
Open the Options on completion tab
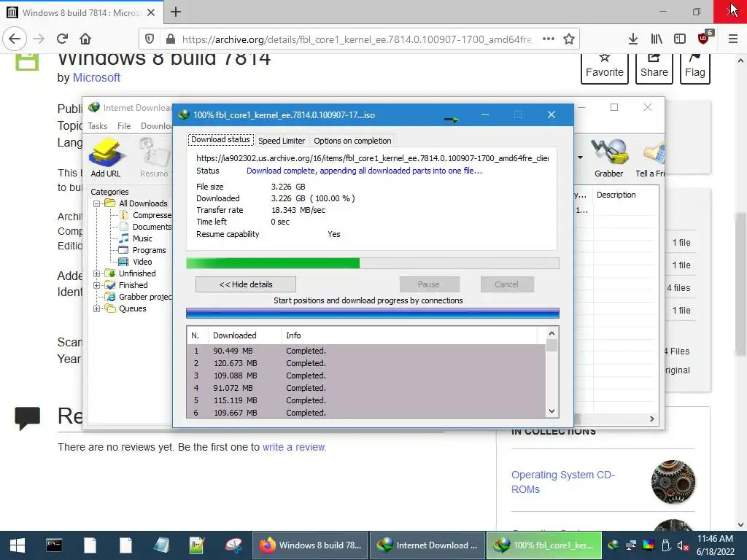(x=352, y=141)
